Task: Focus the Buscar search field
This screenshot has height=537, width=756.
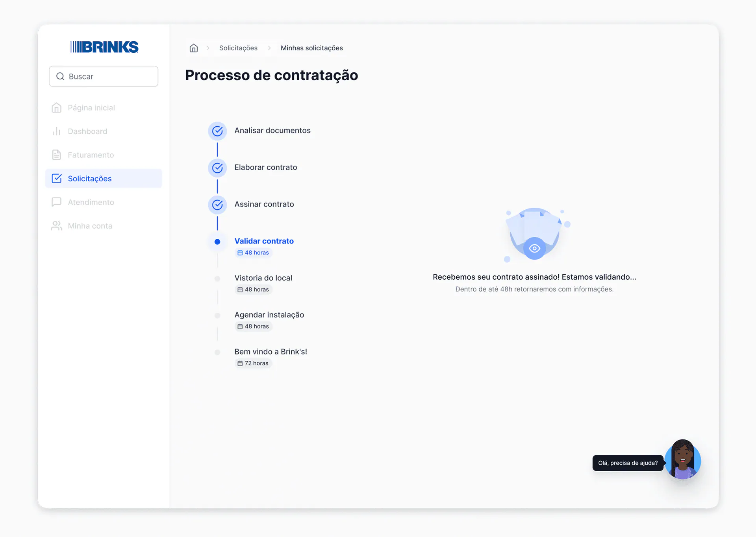Action: point(104,76)
